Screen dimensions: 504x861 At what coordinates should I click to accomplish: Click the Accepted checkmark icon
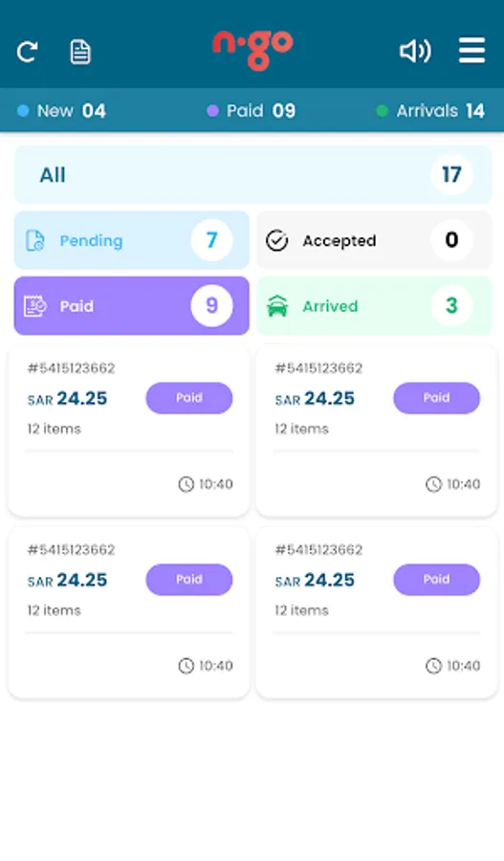[x=277, y=240]
